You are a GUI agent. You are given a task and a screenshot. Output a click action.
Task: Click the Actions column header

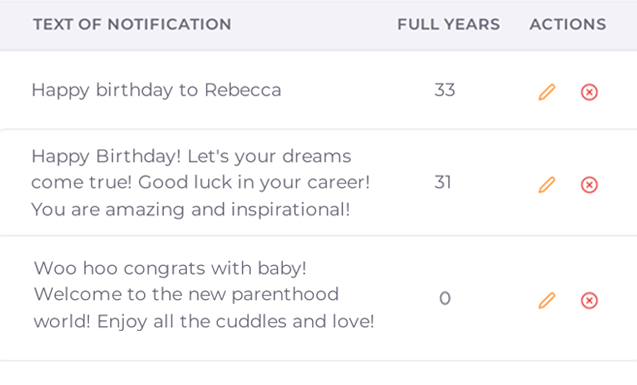(x=568, y=24)
